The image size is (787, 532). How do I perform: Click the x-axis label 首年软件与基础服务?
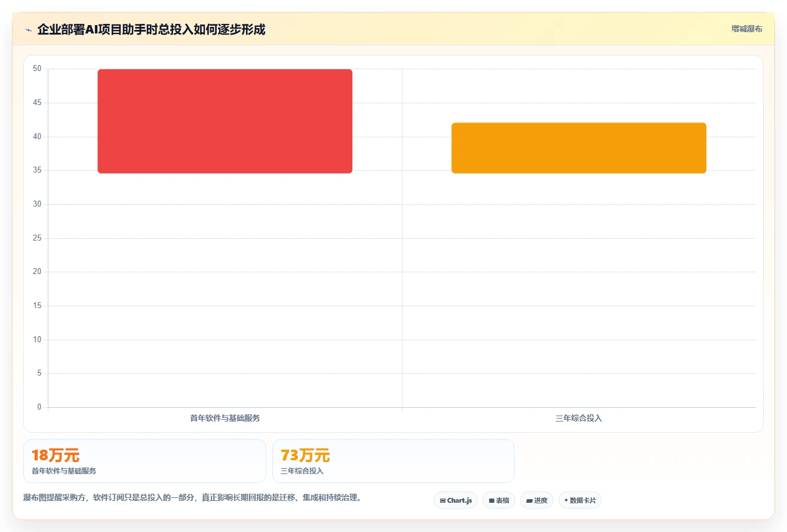pyautogui.click(x=225, y=418)
